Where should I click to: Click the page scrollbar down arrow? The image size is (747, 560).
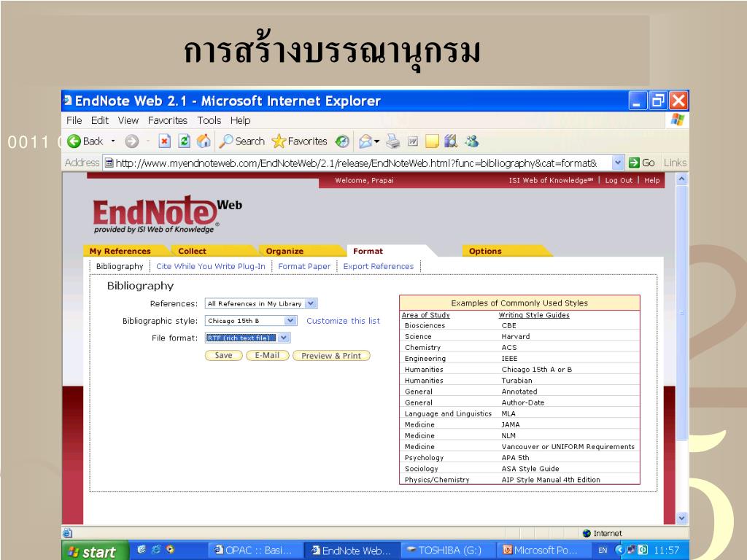682,518
